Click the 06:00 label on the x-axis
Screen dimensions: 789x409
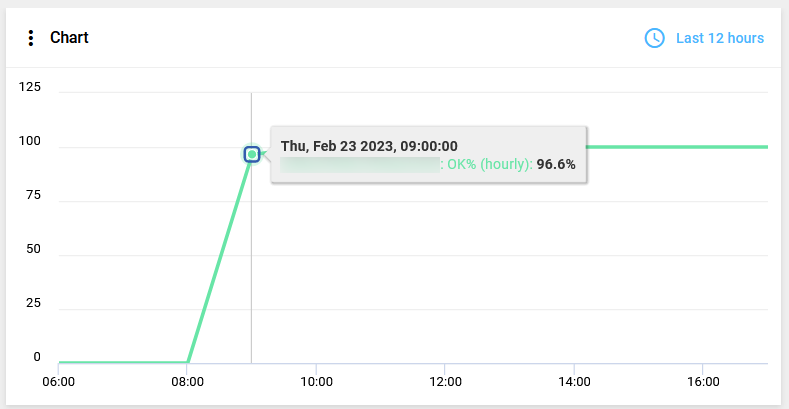58,381
